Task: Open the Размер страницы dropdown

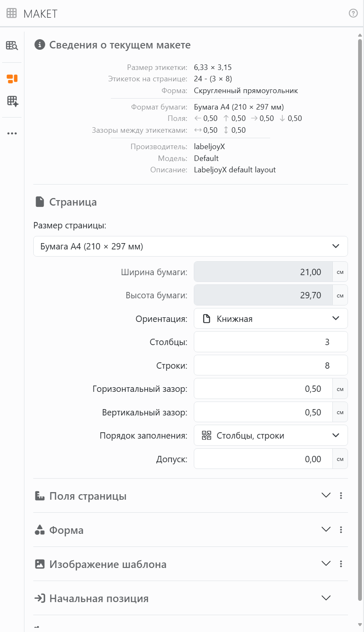Action: (x=190, y=246)
